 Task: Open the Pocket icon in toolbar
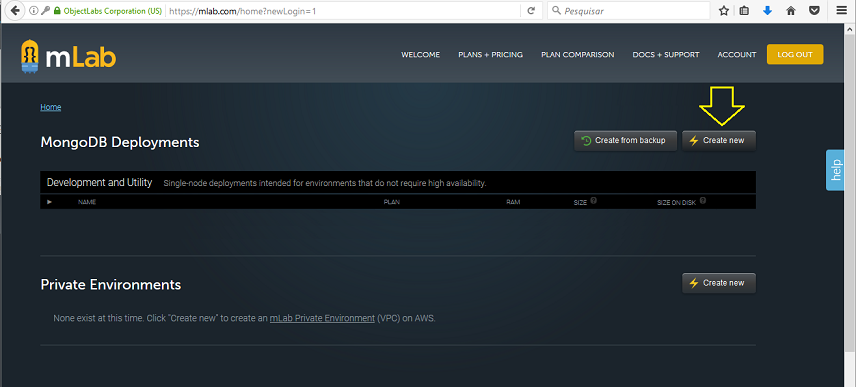[814, 10]
